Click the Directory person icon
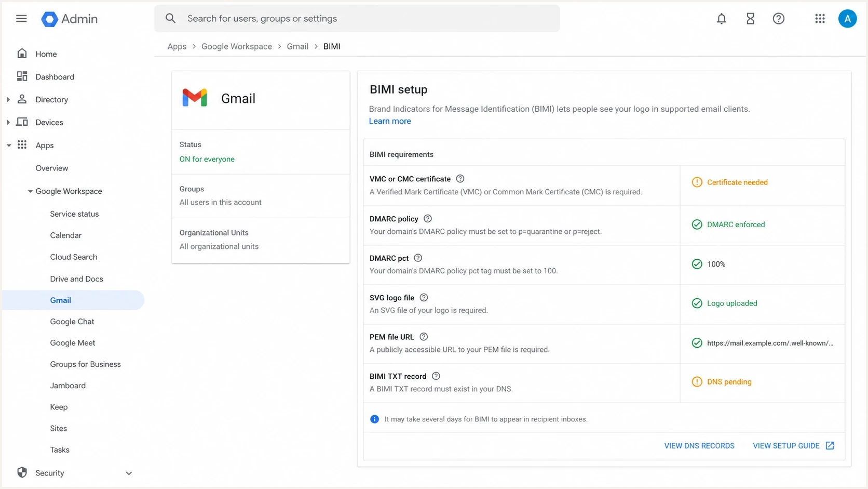The width and height of the screenshot is (868, 489). pos(22,99)
